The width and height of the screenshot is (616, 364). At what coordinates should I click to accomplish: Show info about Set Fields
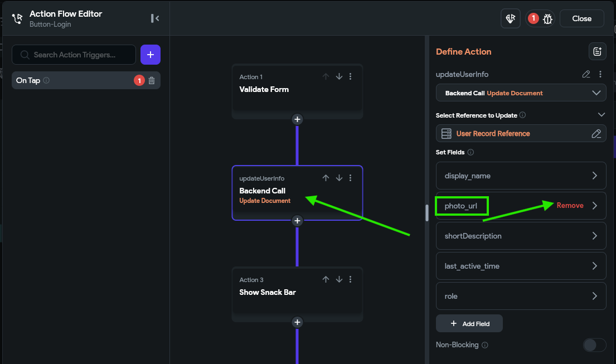pos(471,152)
